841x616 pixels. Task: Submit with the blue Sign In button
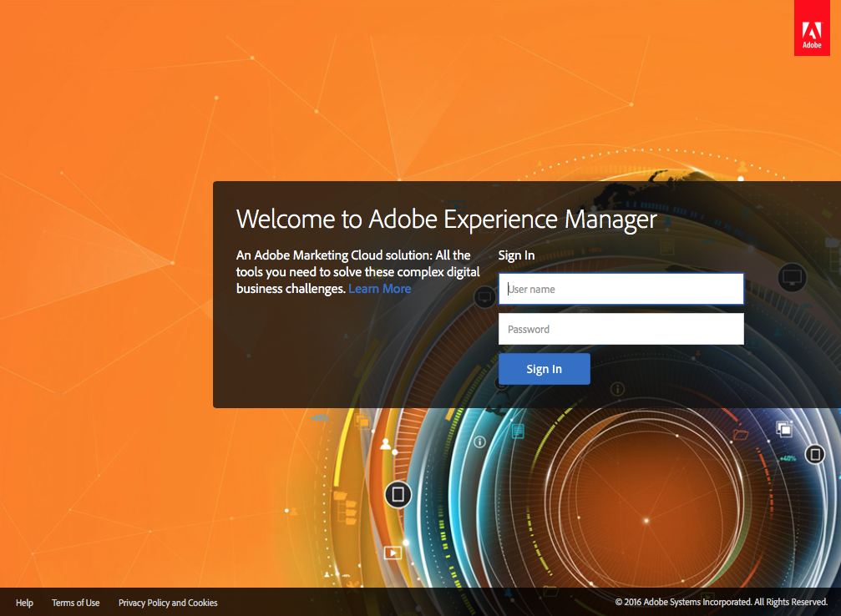coord(544,369)
